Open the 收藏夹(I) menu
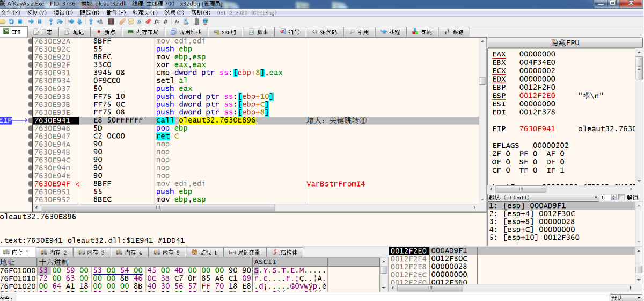Screen dimensions: 644x301 click(x=145, y=12)
